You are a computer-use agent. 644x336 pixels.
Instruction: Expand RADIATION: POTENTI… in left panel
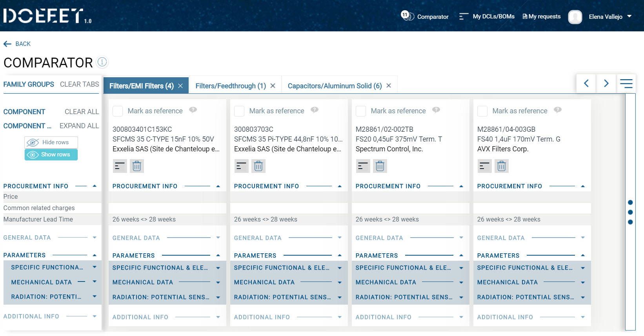(95, 297)
